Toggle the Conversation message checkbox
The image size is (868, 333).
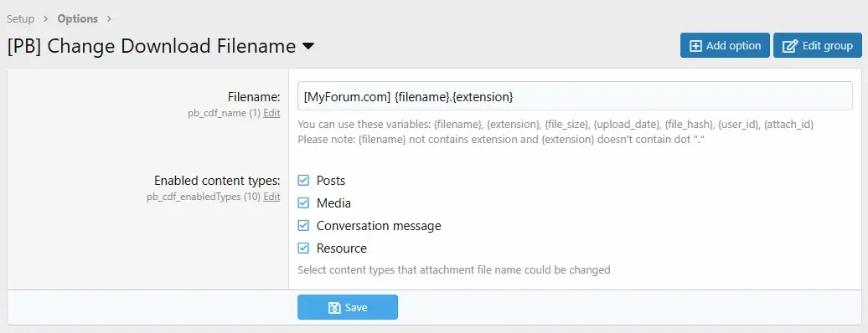[303, 226]
